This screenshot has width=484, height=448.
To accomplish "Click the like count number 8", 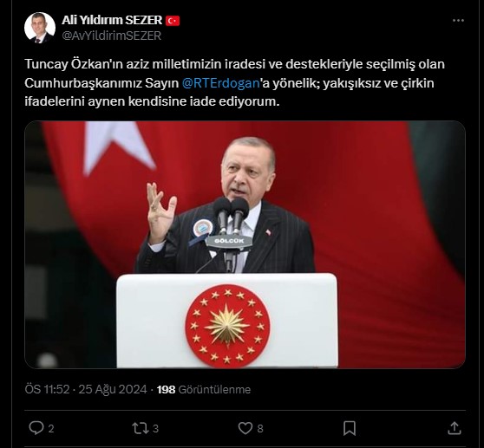I will [260, 429].
